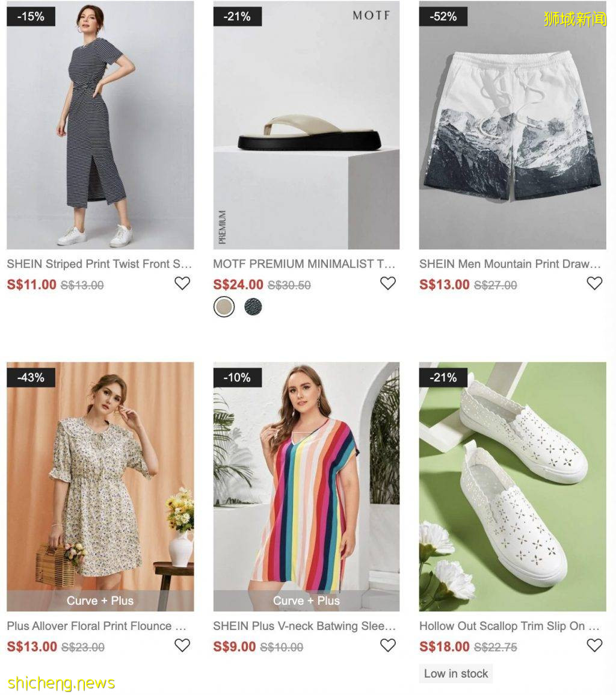View the thong platform sandal product image

[x=306, y=125]
